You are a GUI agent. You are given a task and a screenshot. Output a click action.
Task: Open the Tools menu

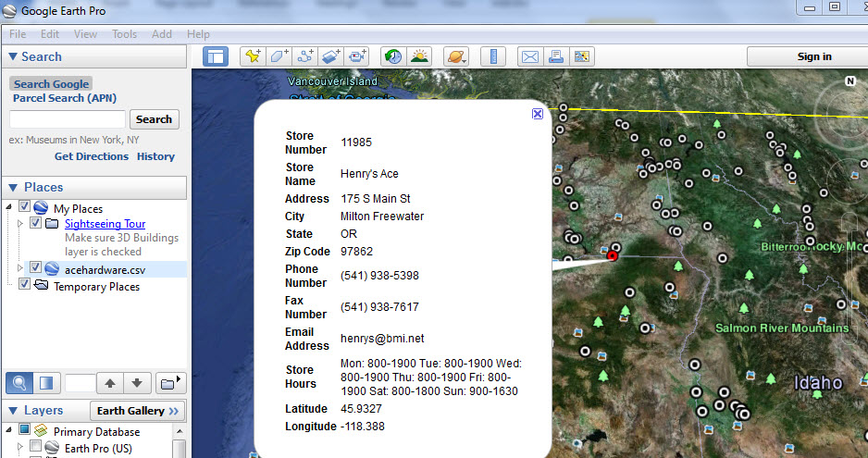[124, 34]
